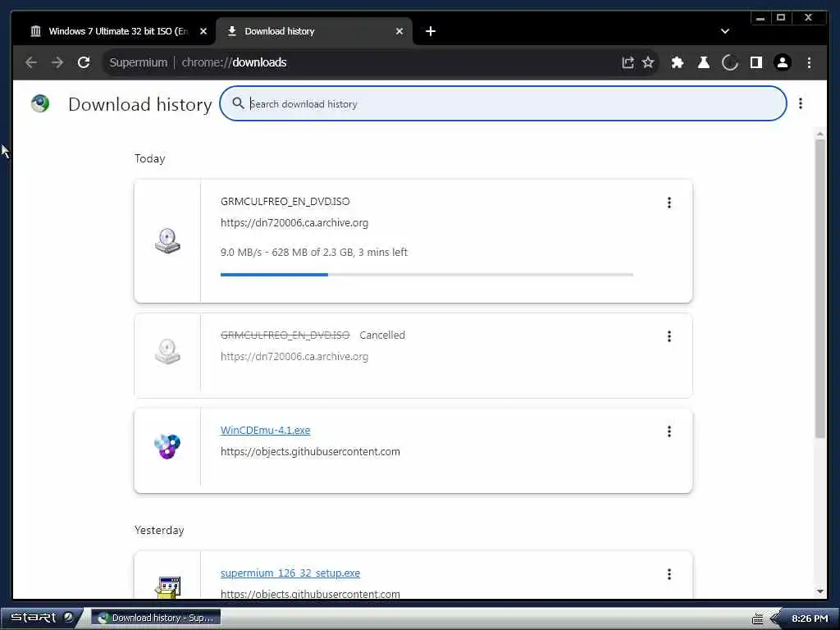
Task: Click archive.org URL under cancelled ISO
Action: [294, 356]
